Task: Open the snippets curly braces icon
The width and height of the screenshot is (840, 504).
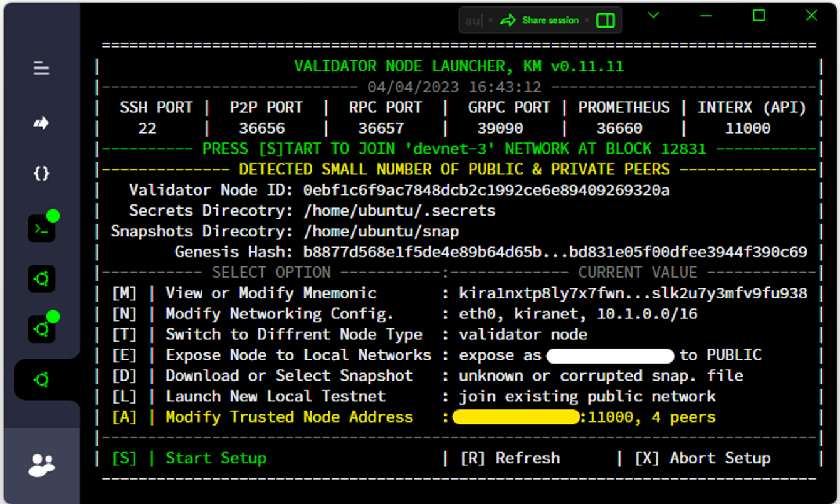Action: pyautogui.click(x=41, y=174)
